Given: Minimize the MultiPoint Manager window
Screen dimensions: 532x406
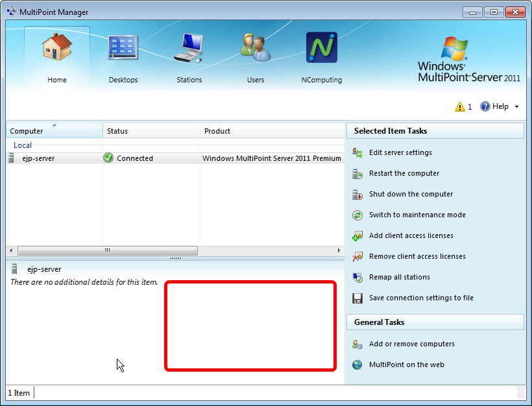Looking at the screenshot, I should point(472,12).
